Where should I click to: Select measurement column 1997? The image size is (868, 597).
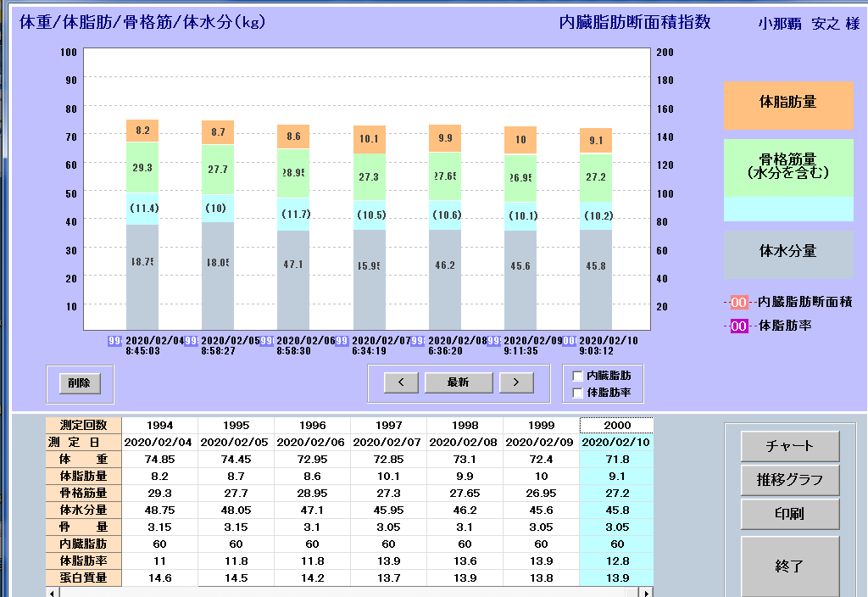[388, 426]
